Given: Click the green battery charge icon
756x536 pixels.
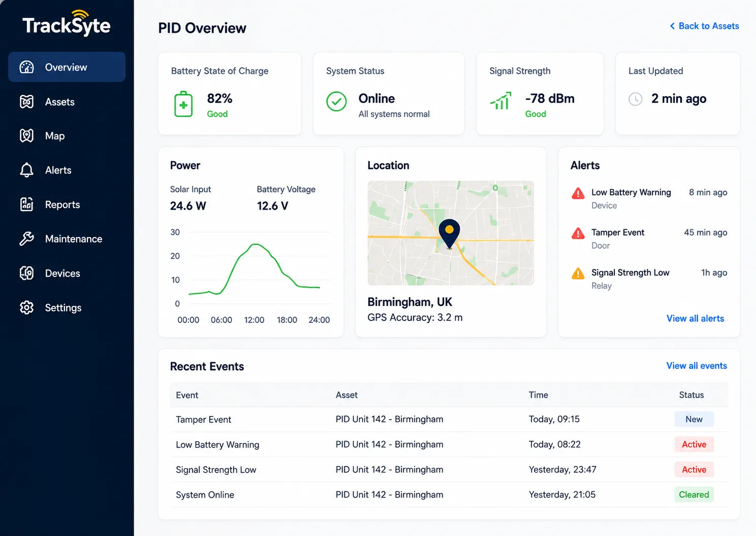Looking at the screenshot, I should 183,105.
